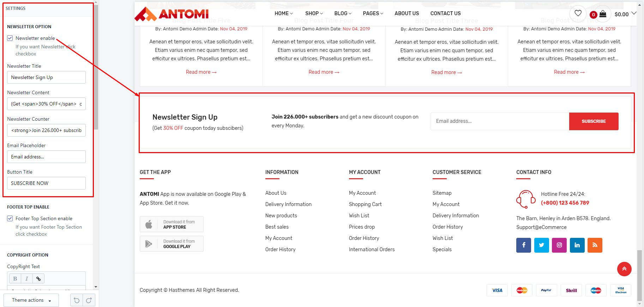Viewport: 644px width, 307px height.
Task: Open the Contact Us menu item
Action: (445, 13)
